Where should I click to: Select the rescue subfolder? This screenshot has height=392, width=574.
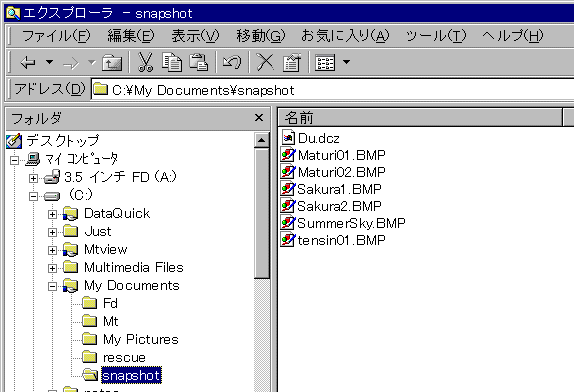tap(124, 357)
